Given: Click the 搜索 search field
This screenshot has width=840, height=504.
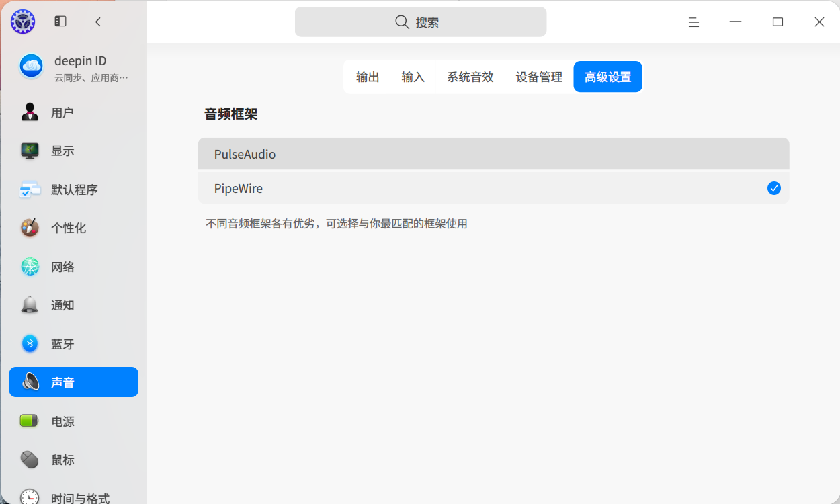Looking at the screenshot, I should 421,22.
